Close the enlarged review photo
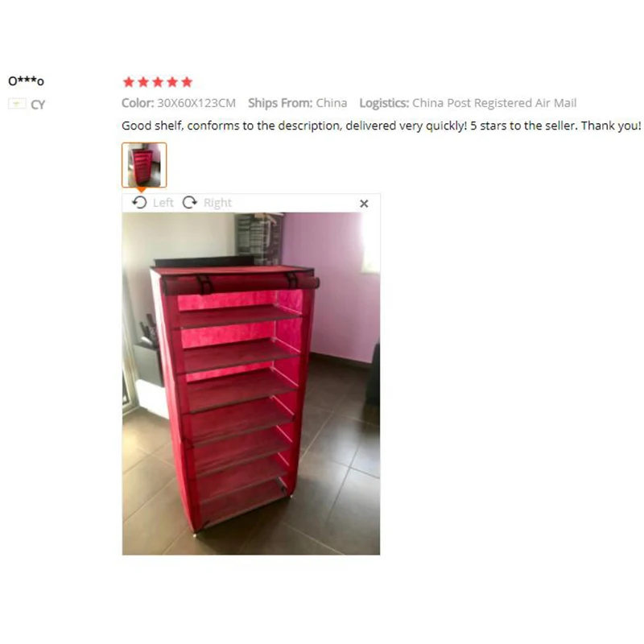 pyautogui.click(x=364, y=204)
